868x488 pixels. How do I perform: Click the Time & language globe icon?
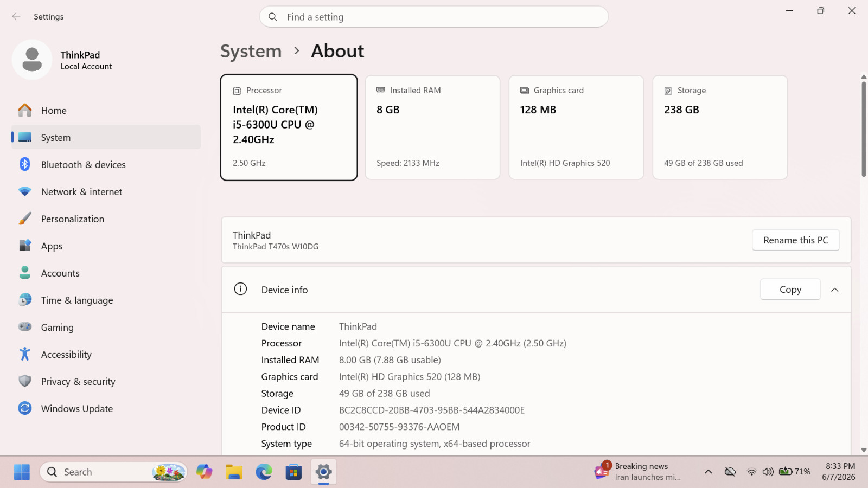[25, 300]
